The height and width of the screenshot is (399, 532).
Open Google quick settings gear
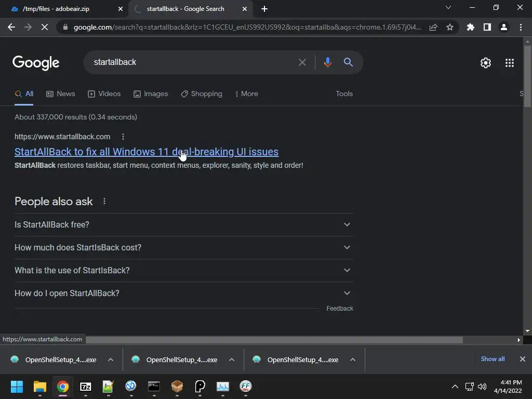486,63
